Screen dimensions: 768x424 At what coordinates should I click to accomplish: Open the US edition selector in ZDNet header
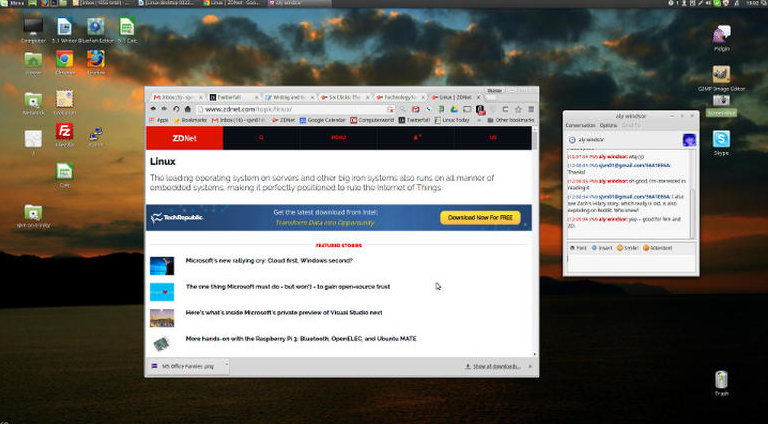tap(493, 138)
